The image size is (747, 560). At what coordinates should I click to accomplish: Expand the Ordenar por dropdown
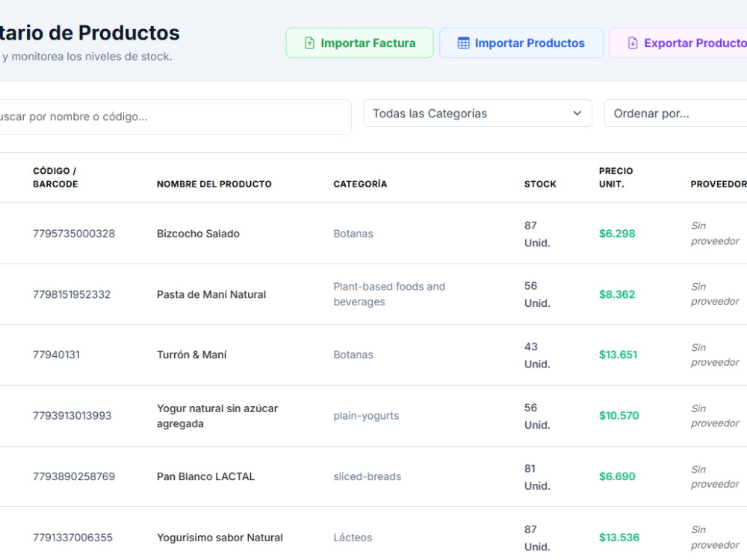click(x=675, y=113)
